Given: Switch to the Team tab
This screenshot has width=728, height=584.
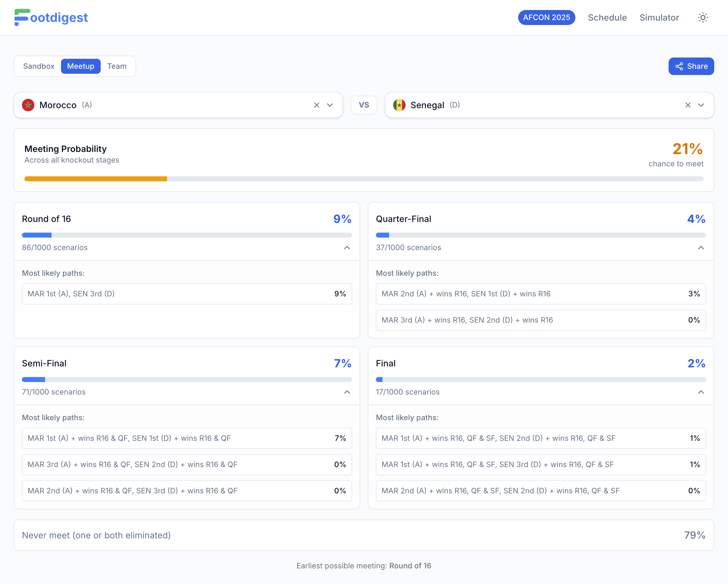Looking at the screenshot, I should 117,66.
